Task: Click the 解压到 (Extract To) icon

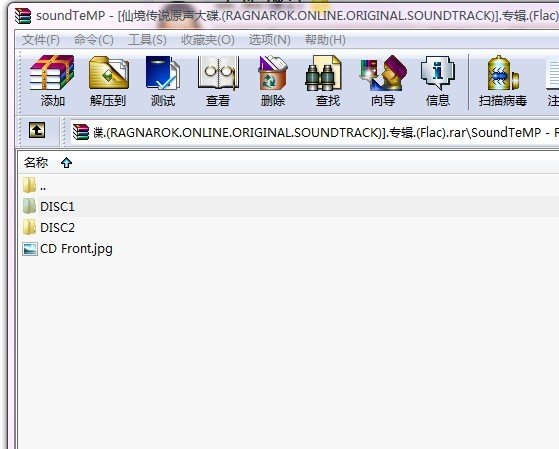Action: point(108,73)
